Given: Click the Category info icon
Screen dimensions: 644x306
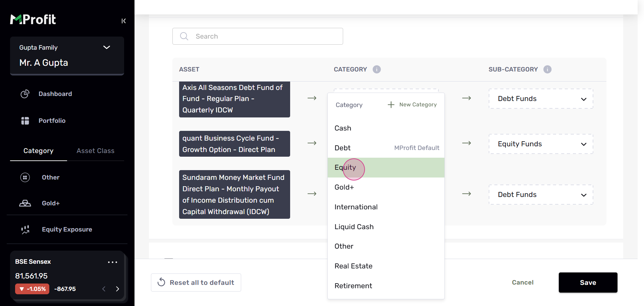Looking at the screenshot, I should tap(377, 69).
